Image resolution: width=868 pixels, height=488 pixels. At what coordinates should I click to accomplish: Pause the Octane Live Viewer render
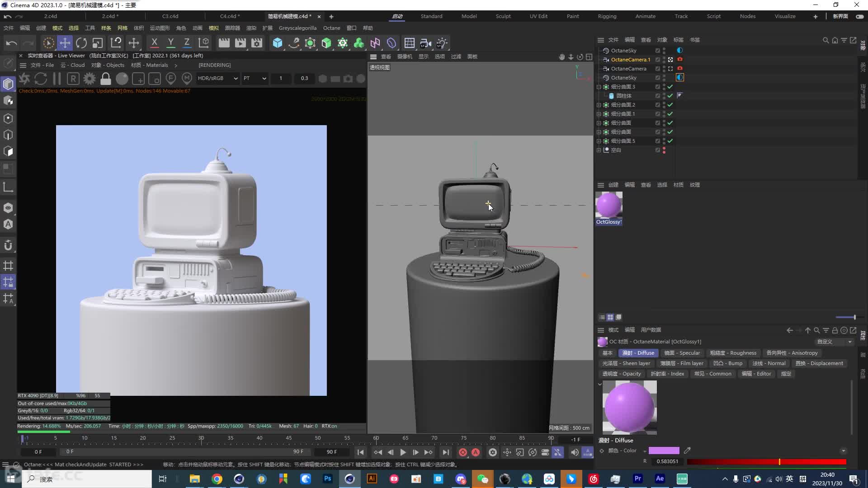pyautogui.click(x=57, y=79)
